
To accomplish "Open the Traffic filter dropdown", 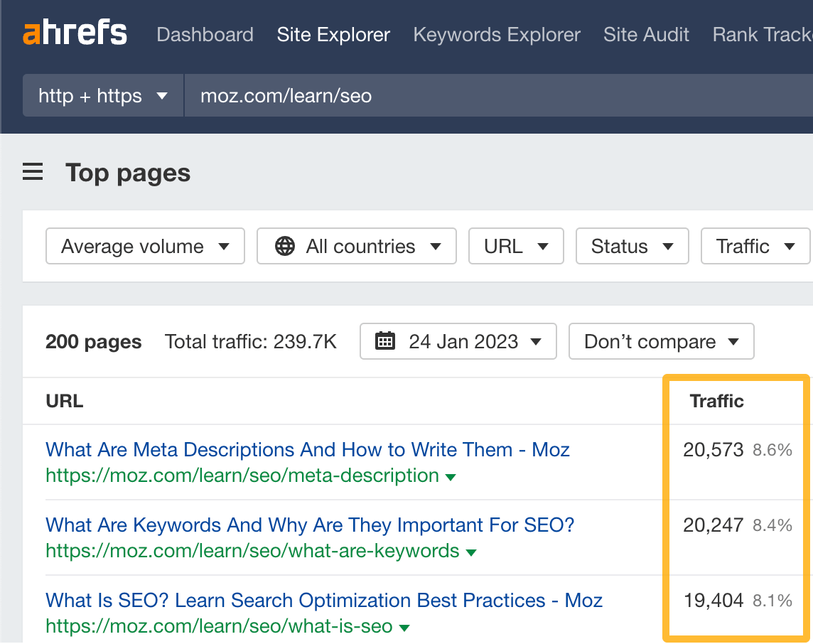I will click(x=755, y=246).
